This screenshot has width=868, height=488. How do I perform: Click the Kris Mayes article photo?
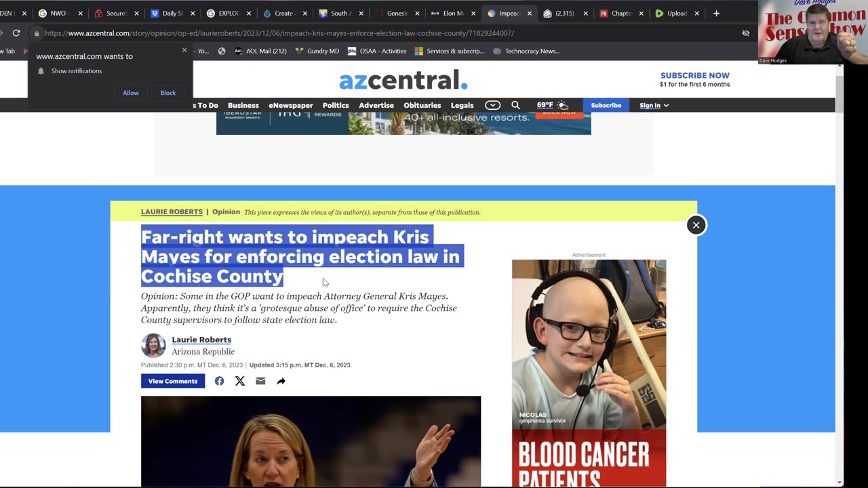pos(311,441)
